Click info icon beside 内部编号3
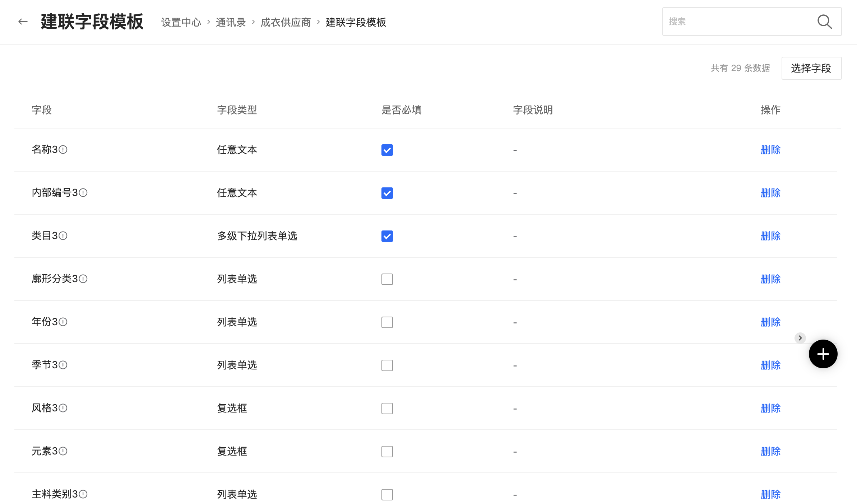 click(x=83, y=193)
